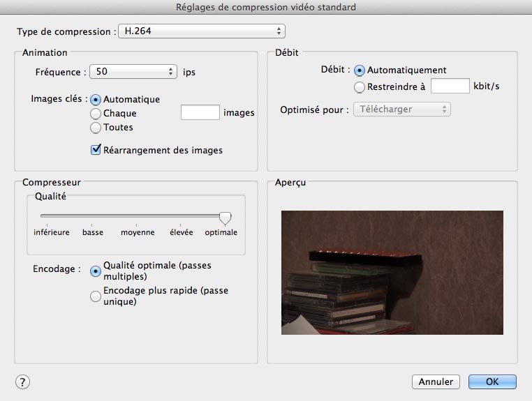
Task: Select Restreindre à bitrate option
Action: point(360,87)
